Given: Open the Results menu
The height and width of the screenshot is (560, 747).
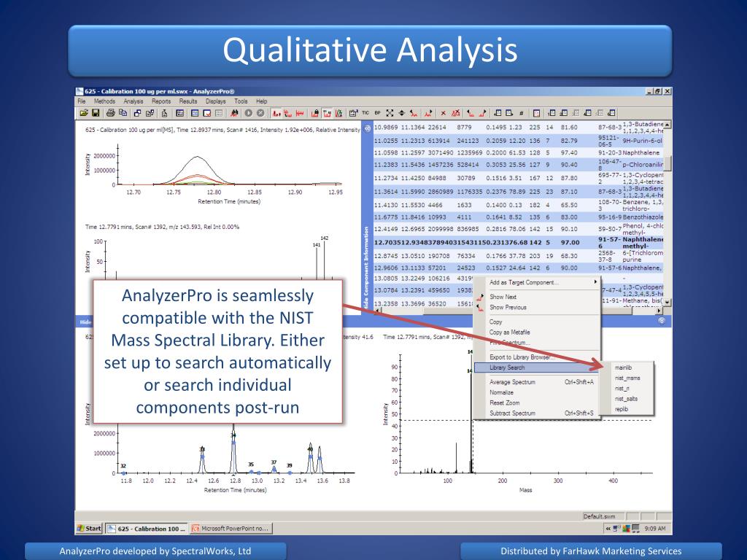Looking at the screenshot, I should [188, 101].
